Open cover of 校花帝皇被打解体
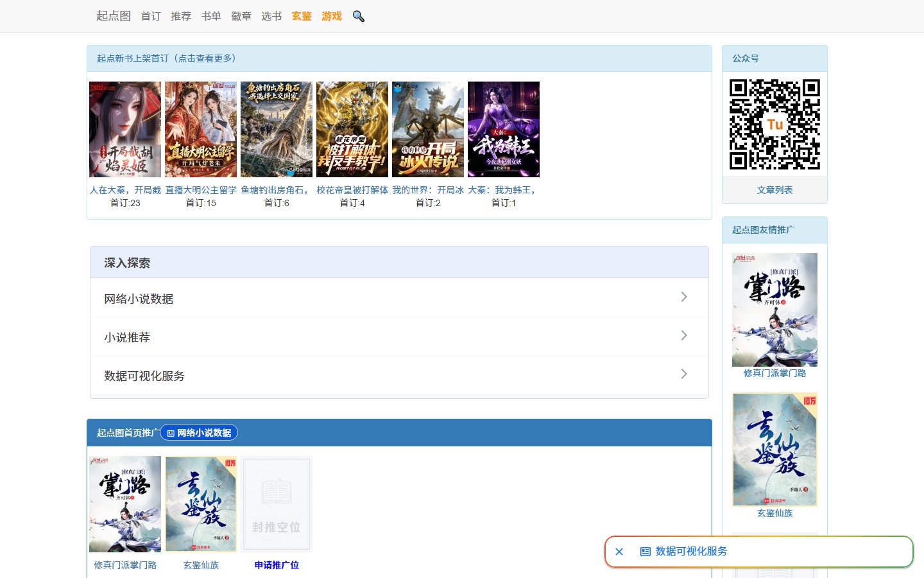The image size is (924, 578). tap(352, 129)
